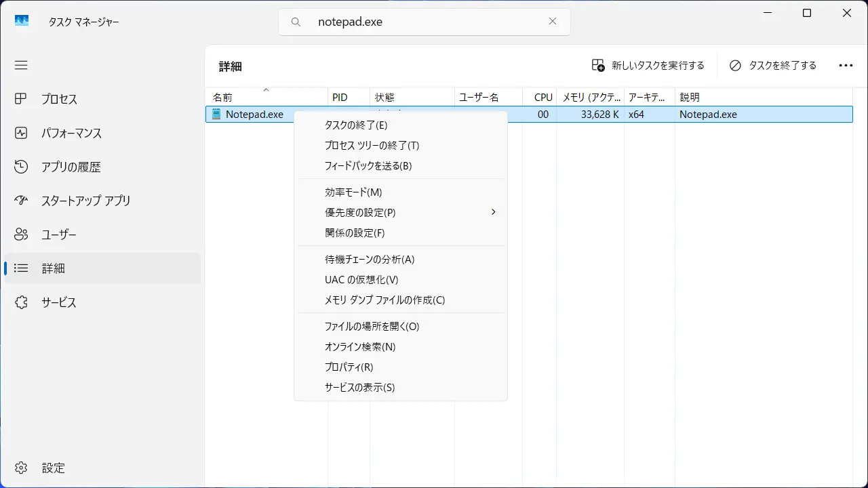Minimize the Task Manager window

[x=768, y=13]
